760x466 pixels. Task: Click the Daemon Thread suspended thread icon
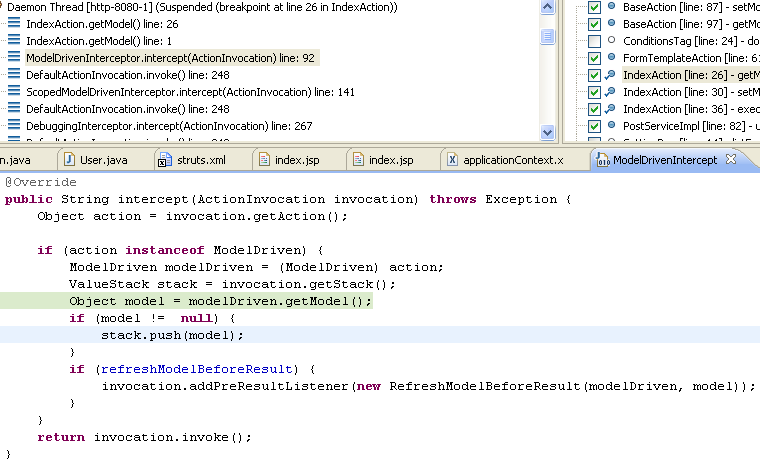tap(3, 7)
